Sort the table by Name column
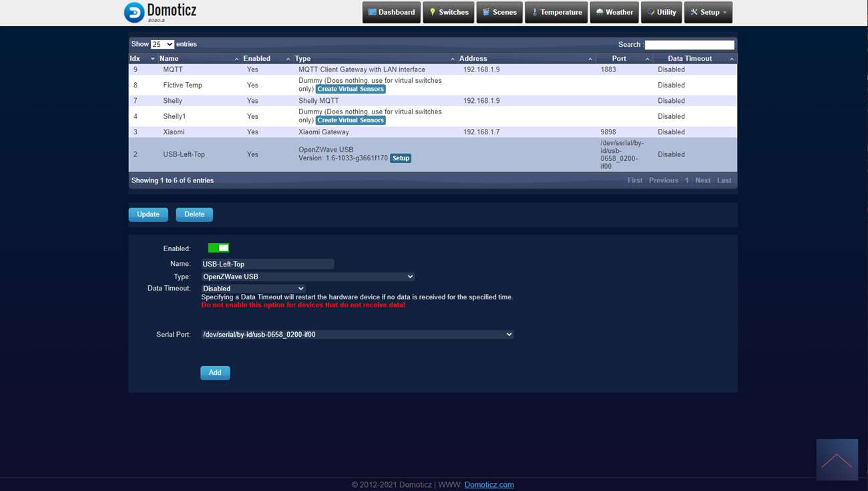Screen dimensions: 868x491 click(x=197, y=59)
